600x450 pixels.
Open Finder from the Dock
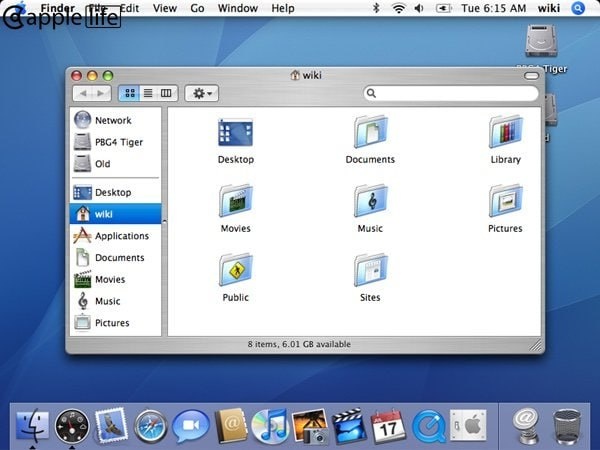tap(33, 426)
